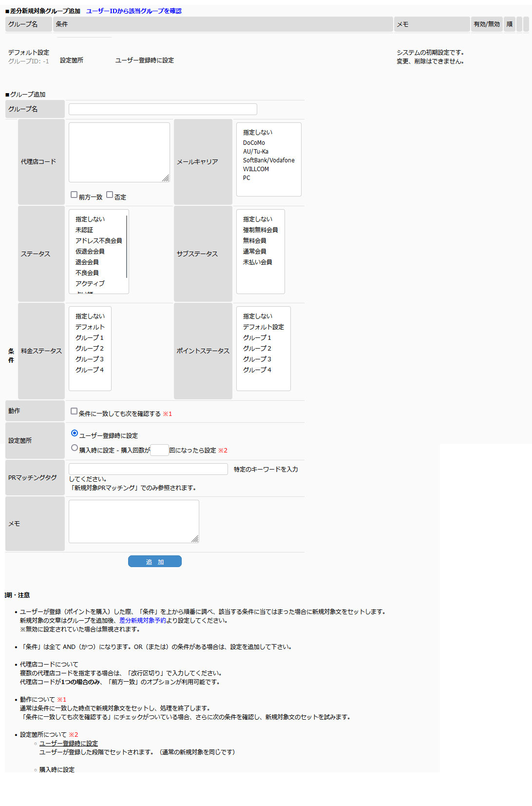
Task: Select デフォルト設定 in ポイントステータス list
Action: [263, 327]
